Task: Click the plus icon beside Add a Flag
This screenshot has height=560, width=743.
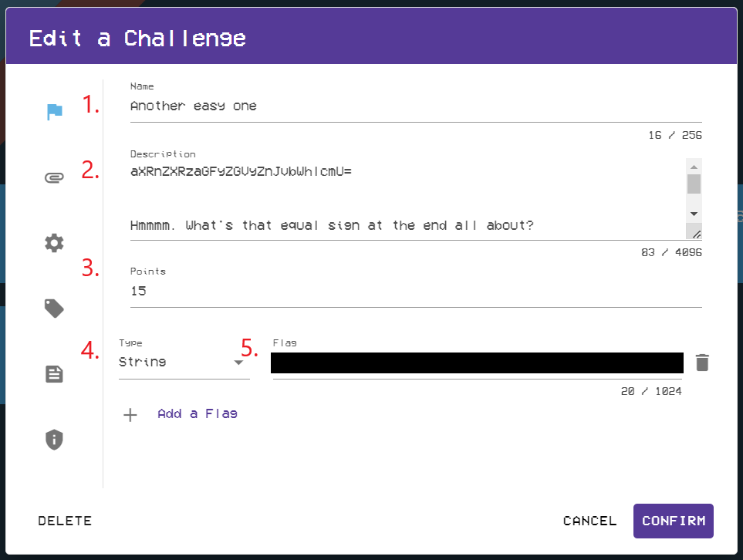Action: pyautogui.click(x=130, y=413)
